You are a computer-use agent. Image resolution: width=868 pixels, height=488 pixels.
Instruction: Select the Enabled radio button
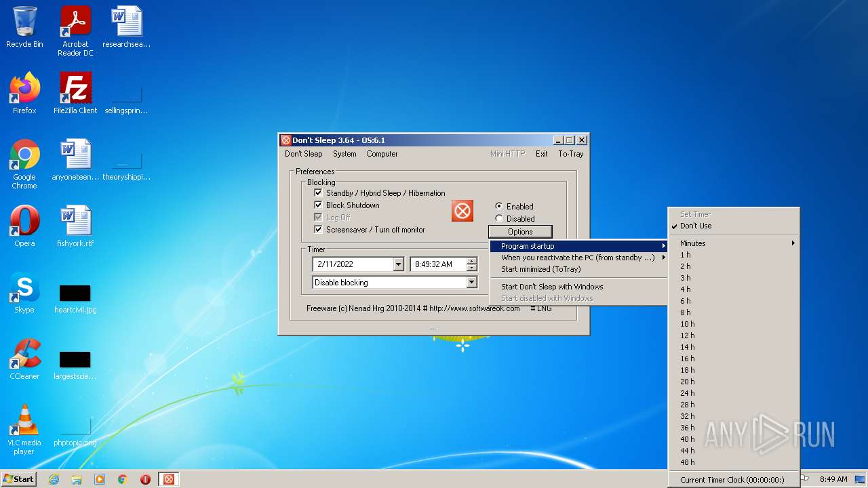499,206
